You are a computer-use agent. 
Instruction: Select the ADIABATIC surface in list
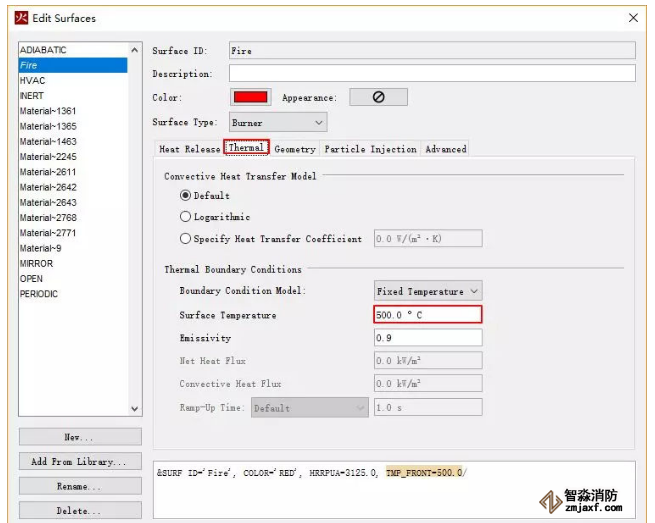tap(43, 50)
